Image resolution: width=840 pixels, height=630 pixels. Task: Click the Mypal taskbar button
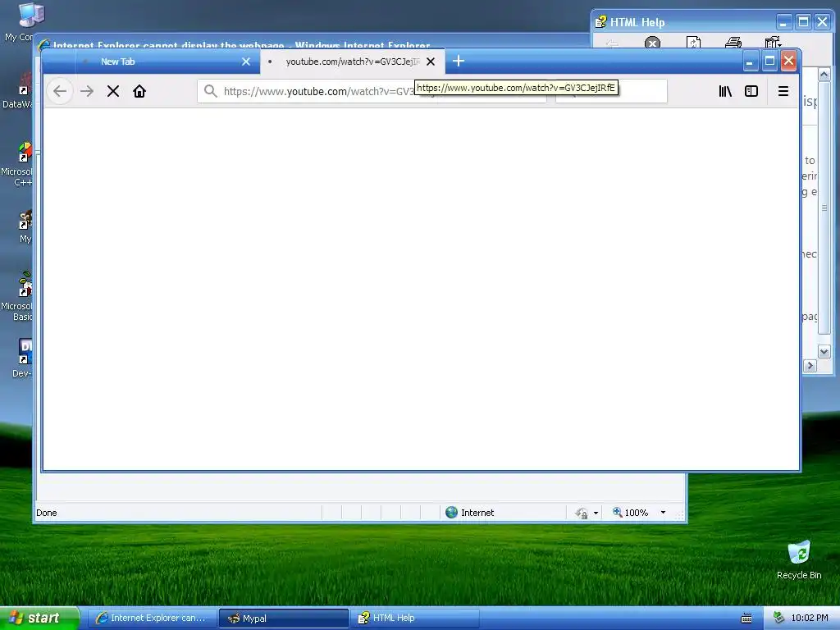(283, 619)
